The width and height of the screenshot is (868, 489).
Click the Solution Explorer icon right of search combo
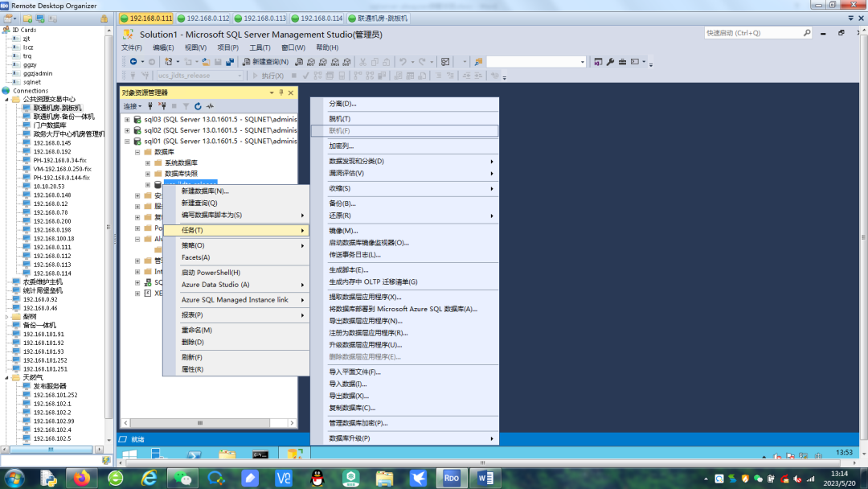598,61
